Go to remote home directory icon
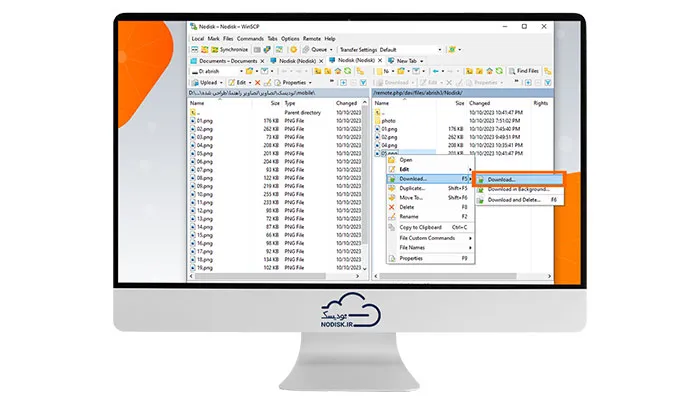This screenshot has height=400, width=700. [x=489, y=71]
